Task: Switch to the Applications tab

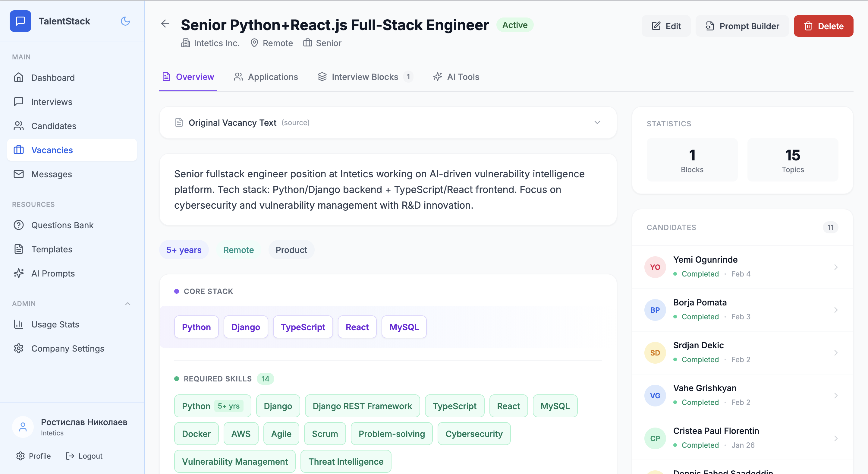Action: click(266, 77)
